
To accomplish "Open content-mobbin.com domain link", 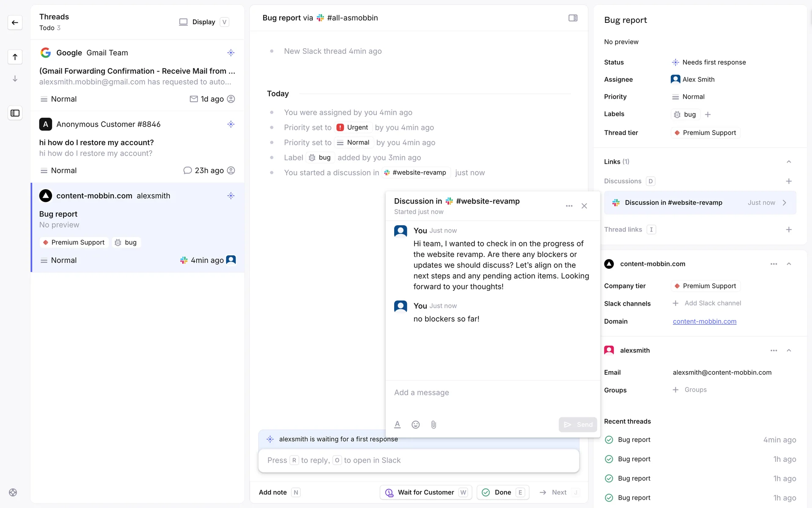I will point(704,321).
